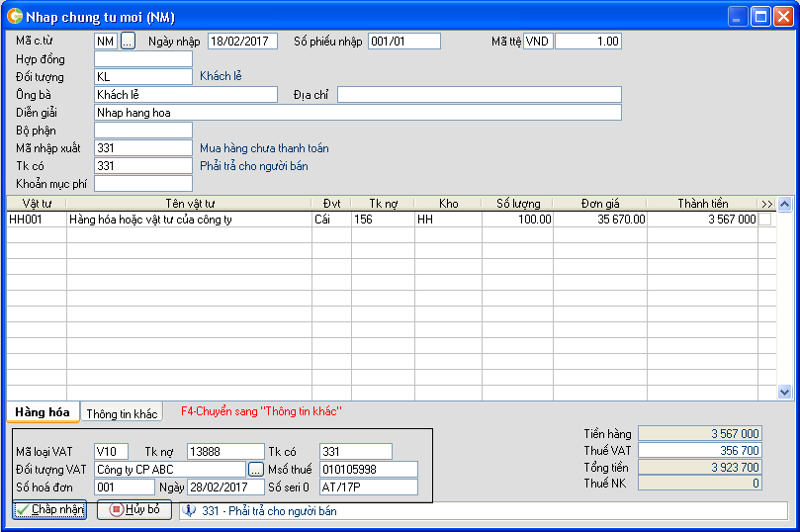Click the column expand >> header
The image size is (800, 532).
[766, 204]
